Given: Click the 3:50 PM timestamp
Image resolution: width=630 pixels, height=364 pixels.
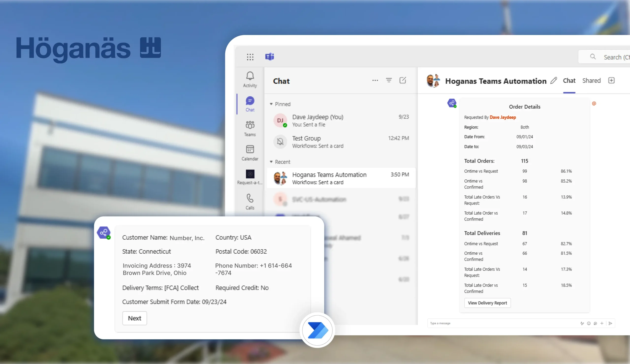Looking at the screenshot, I should (x=400, y=175).
